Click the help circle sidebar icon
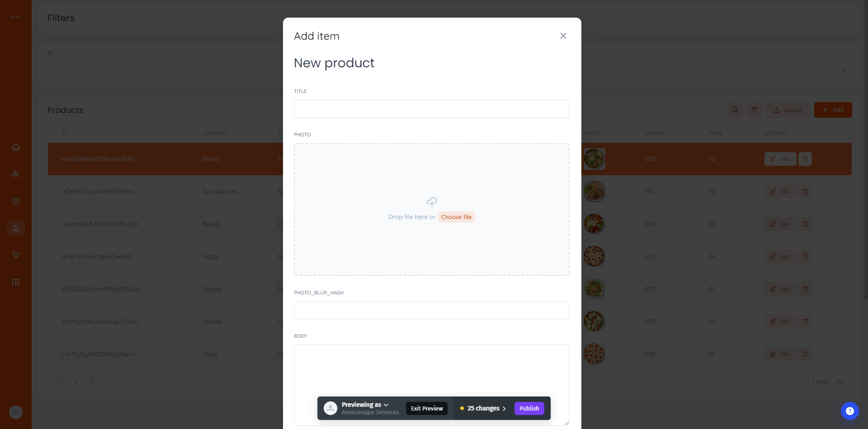The width and height of the screenshot is (868, 429). (16, 201)
